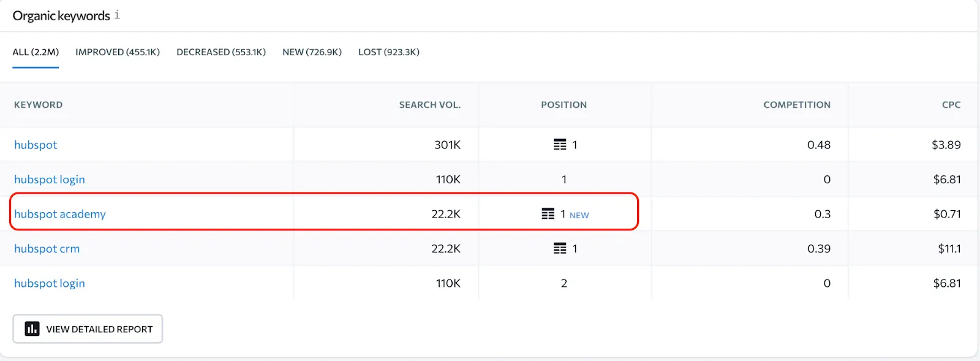Click the CPC column header

tap(951, 105)
